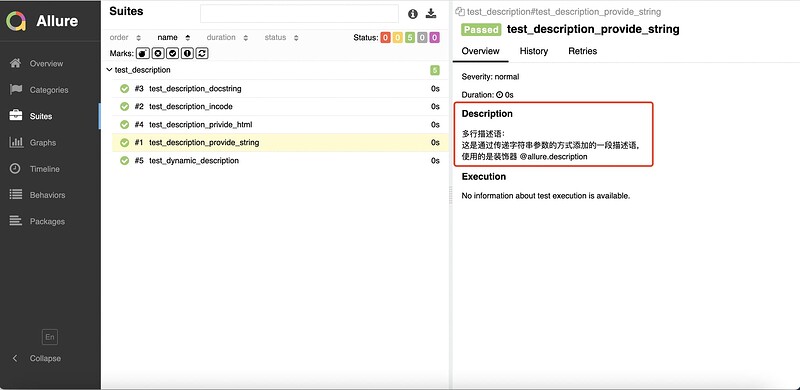Image resolution: width=800 pixels, height=390 pixels.
Task: Open the Packages icon in sidebar
Action: 16,221
